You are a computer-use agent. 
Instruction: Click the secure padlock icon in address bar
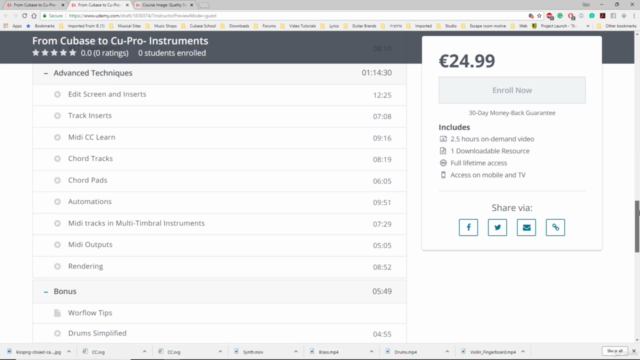44,16
